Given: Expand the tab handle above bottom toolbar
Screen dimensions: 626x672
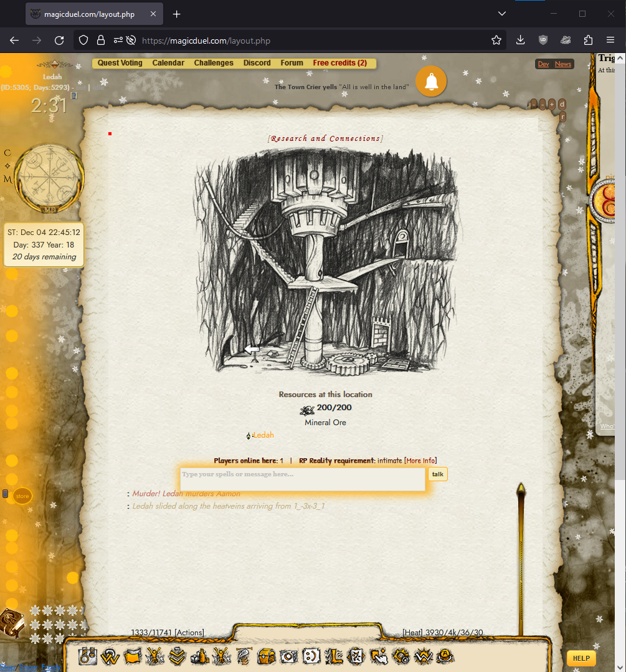Looking at the screenshot, I should point(308,631).
